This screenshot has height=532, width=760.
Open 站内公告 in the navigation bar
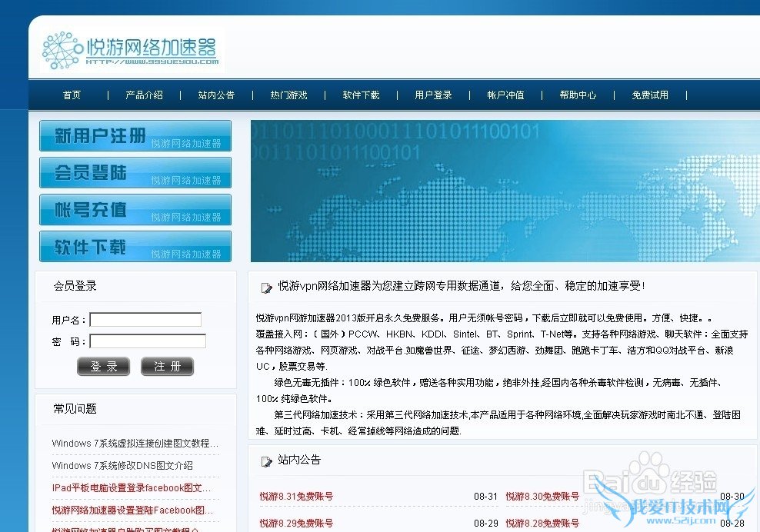point(216,95)
